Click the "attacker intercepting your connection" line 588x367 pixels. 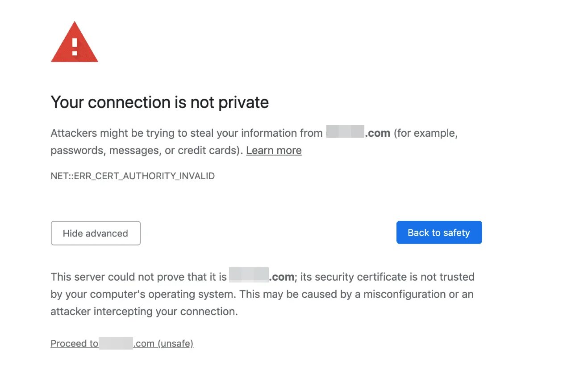144,312
